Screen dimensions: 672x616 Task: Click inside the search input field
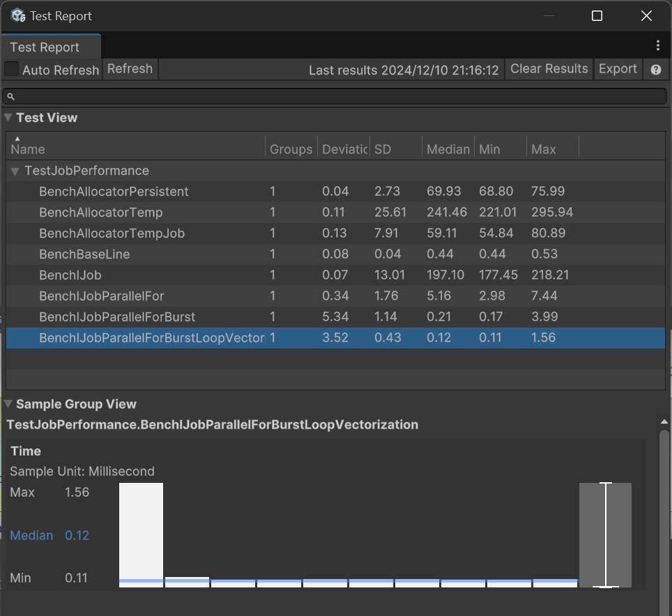point(335,96)
